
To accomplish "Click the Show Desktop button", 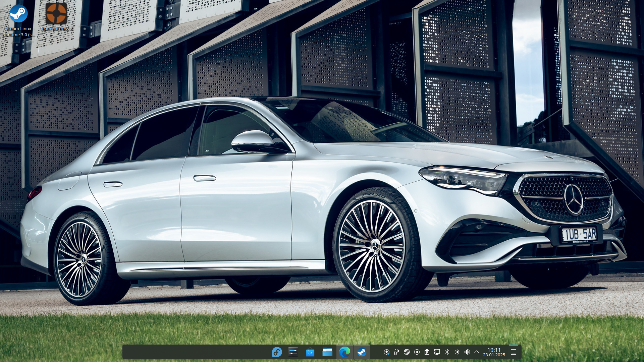I will [x=514, y=352].
